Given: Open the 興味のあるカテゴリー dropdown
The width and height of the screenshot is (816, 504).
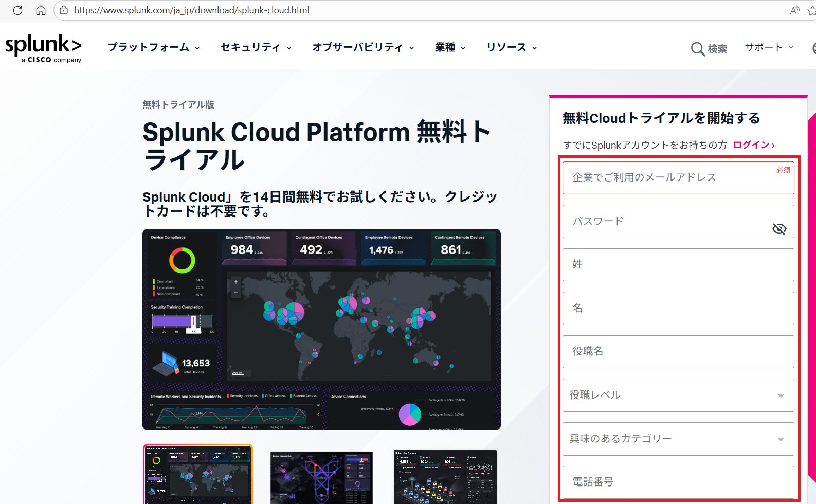Looking at the screenshot, I should tap(678, 439).
